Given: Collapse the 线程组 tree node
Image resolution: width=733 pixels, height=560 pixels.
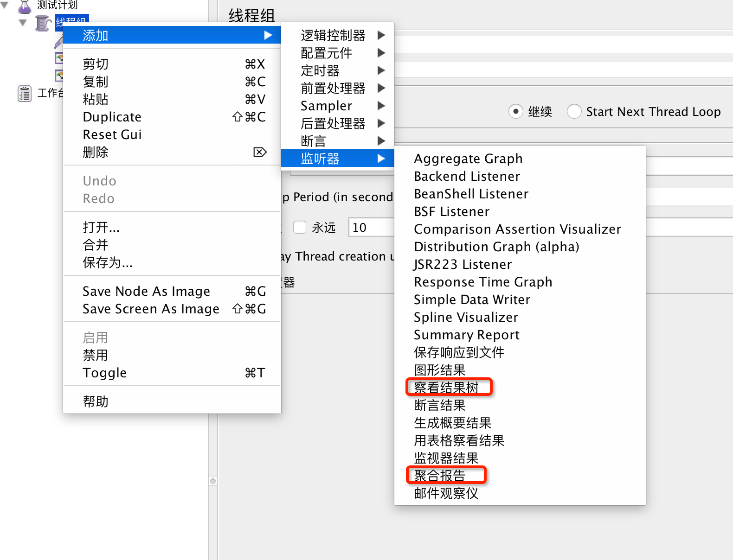Looking at the screenshot, I should pos(23,23).
